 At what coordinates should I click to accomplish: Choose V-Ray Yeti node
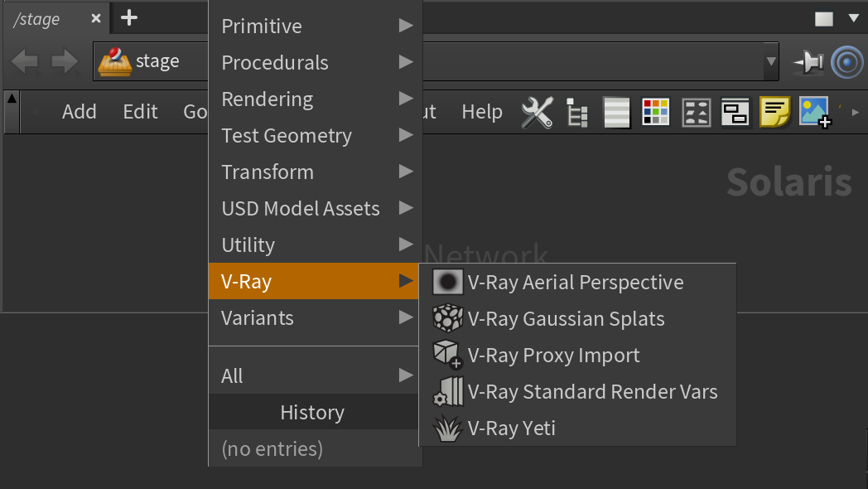578,428
